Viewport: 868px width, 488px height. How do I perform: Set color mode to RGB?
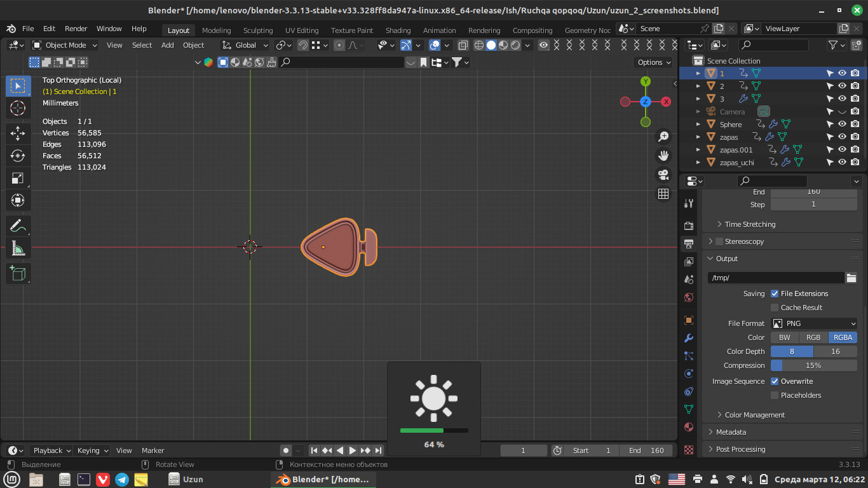[x=813, y=337]
